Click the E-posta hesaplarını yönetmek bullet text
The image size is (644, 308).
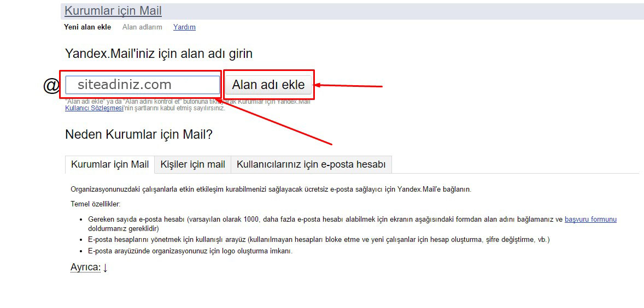click(x=319, y=240)
